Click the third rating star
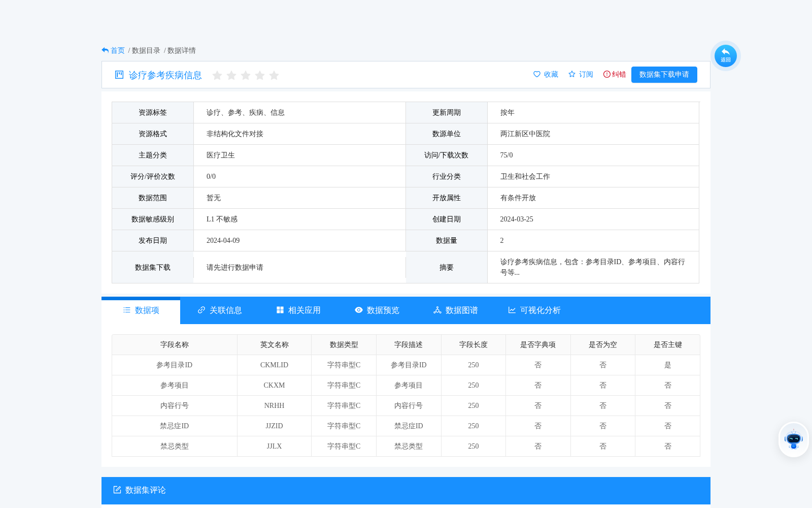Viewport: 812px width, 508px height. click(246, 75)
